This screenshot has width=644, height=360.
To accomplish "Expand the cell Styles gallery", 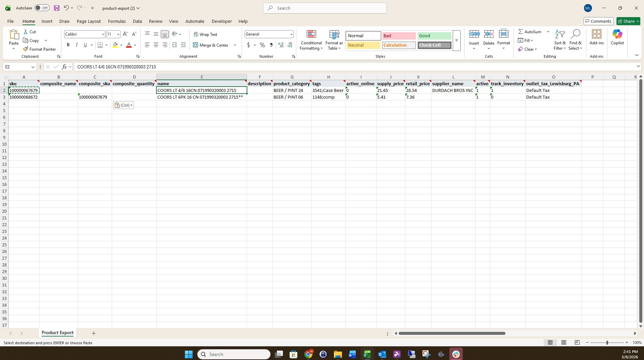I will [x=456, y=41].
